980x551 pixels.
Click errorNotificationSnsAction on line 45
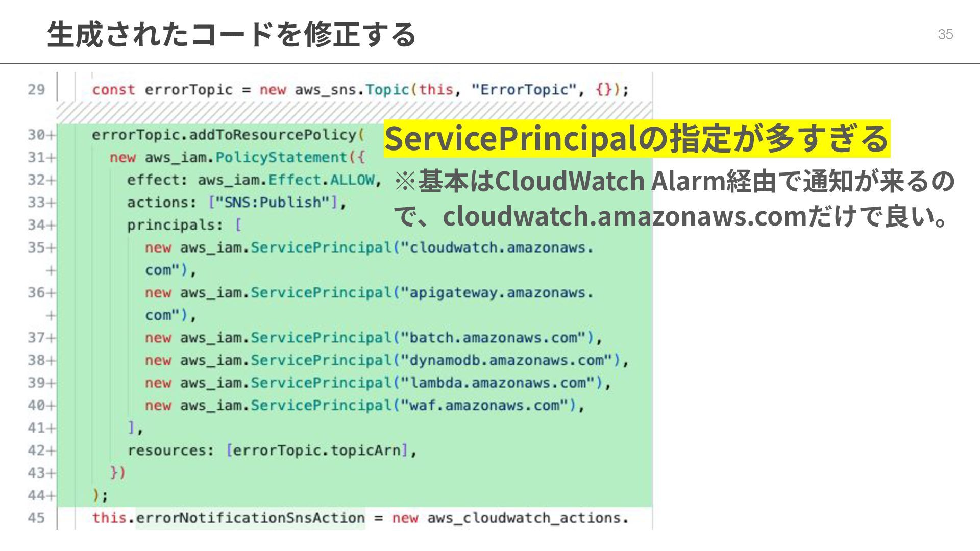coord(250,518)
